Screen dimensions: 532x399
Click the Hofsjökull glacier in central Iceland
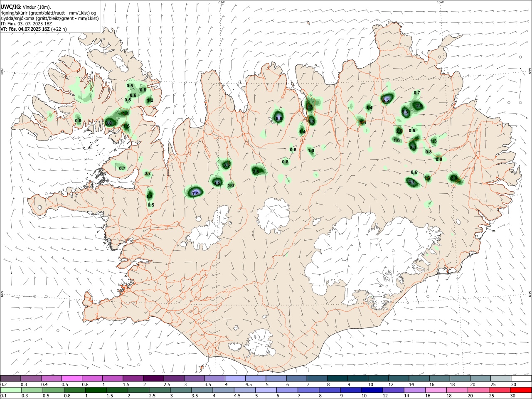point(273,215)
